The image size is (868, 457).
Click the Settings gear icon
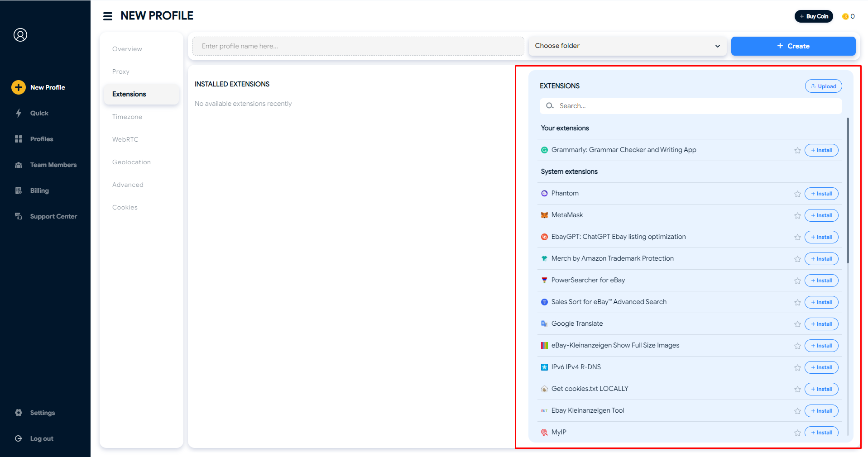[x=19, y=413]
